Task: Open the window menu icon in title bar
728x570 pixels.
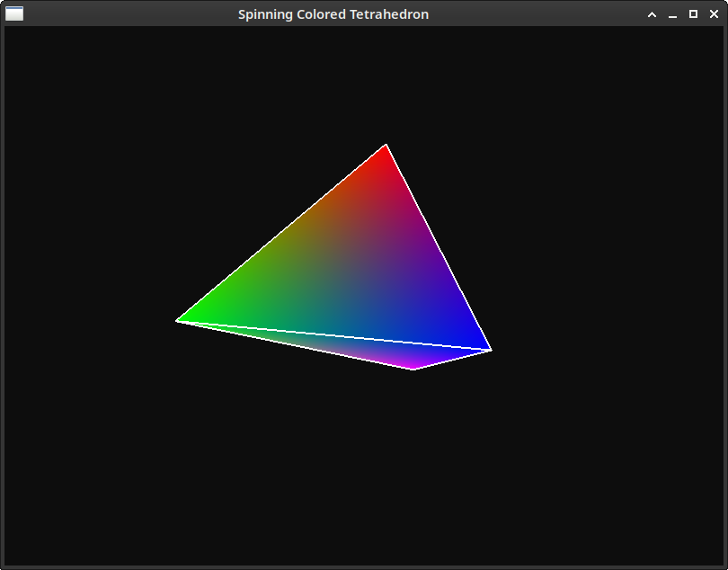Action: coord(14,14)
